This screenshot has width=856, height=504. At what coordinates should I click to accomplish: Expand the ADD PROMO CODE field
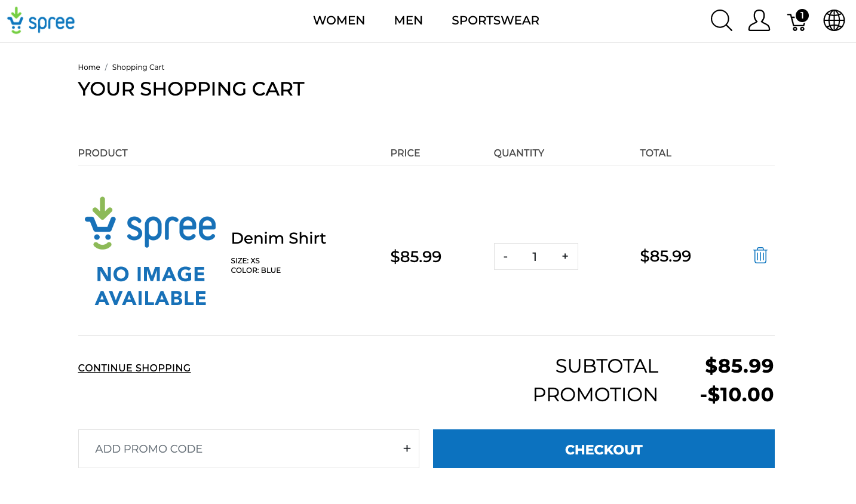click(x=407, y=448)
